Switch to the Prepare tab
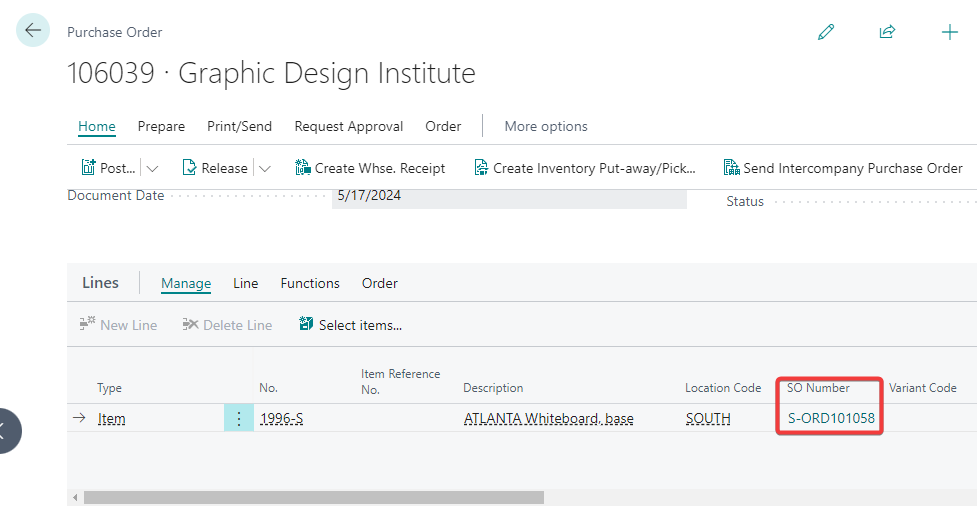 coord(161,126)
